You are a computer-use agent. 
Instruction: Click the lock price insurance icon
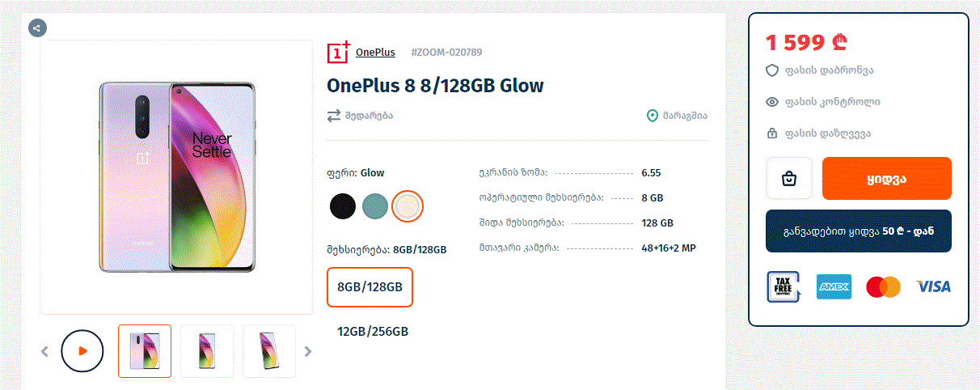coord(772,134)
